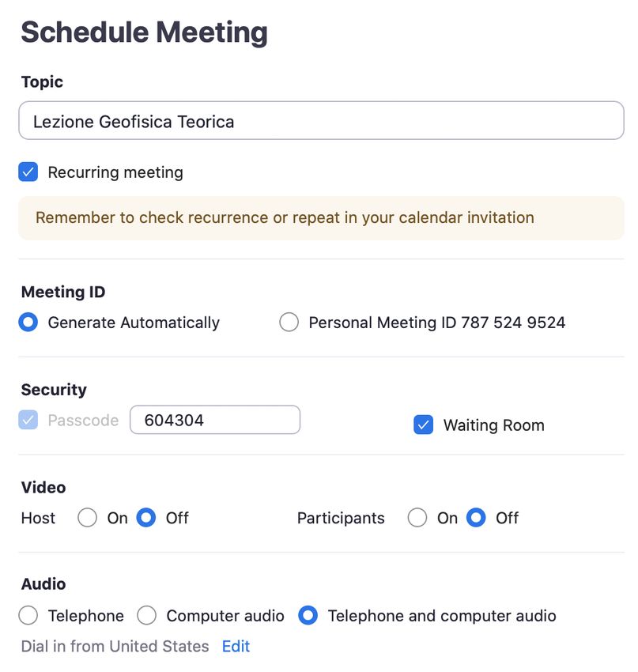Open the dial-in Edit link
The height and width of the screenshot is (672, 638).
tap(236, 646)
